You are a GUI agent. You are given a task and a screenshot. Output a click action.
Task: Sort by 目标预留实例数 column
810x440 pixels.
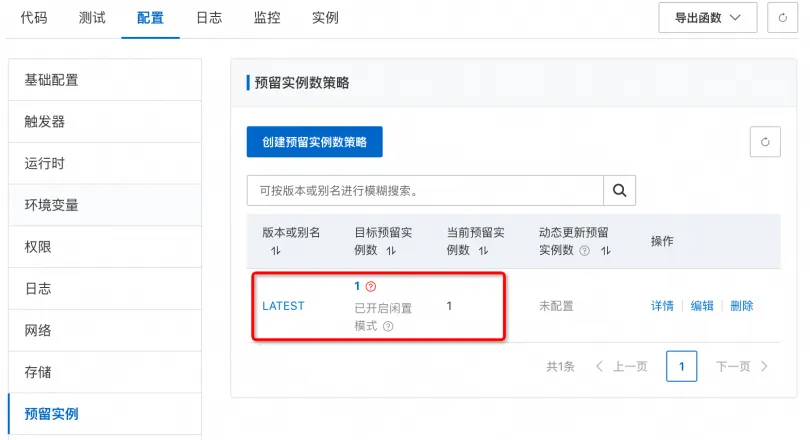(x=391, y=251)
